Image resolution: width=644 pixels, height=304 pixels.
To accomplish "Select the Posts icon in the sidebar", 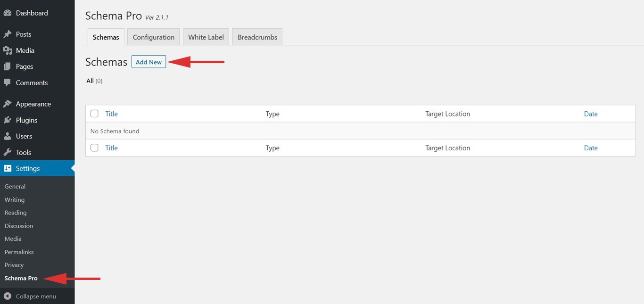I will pyautogui.click(x=8, y=34).
